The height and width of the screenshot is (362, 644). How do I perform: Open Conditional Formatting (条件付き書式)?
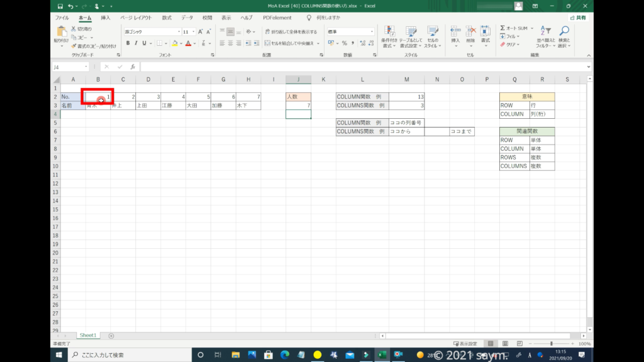[x=390, y=36]
